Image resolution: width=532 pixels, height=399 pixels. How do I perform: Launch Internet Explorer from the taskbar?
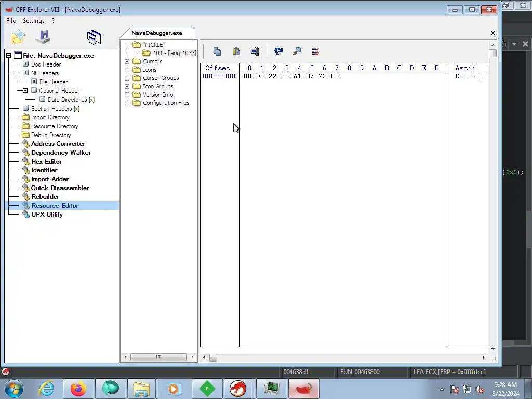(46, 389)
